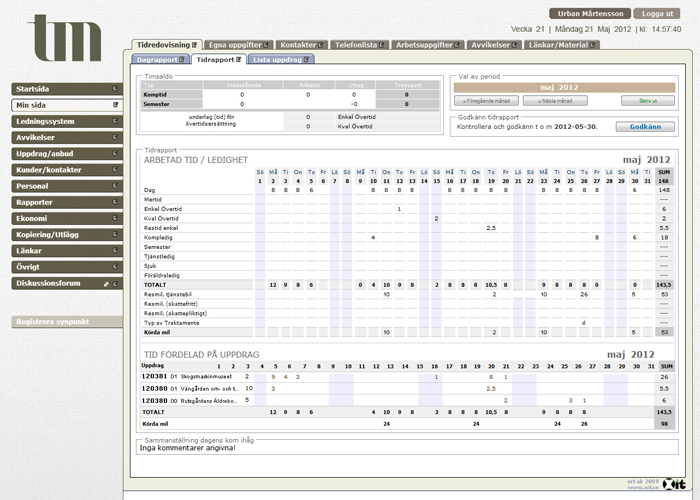
Task: Click the maj 2012 period header bar
Action: (x=564, y=88)
